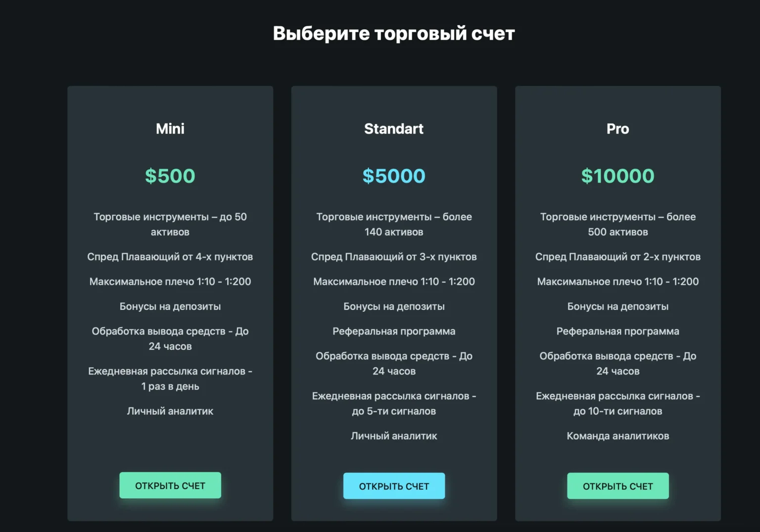Image resolution: width=760 pixels, height=532 pixels.
Task: Select the Standart plan title
Action: point(394,129)
